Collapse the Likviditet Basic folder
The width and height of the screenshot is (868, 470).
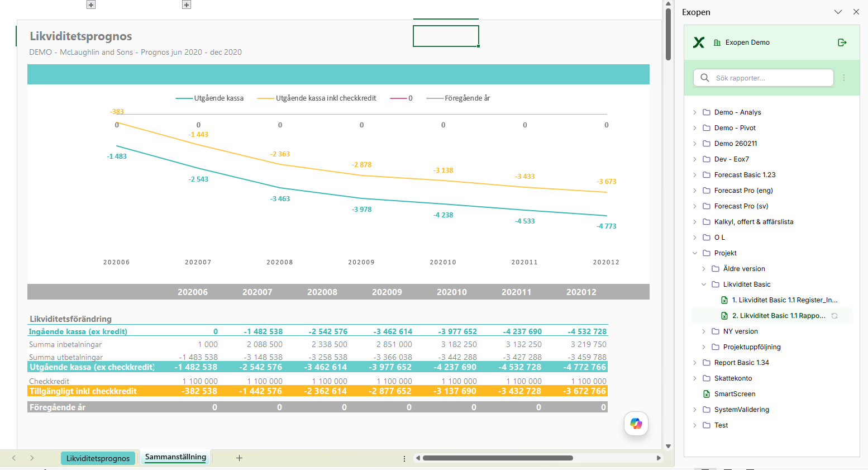tap(704, 284)
